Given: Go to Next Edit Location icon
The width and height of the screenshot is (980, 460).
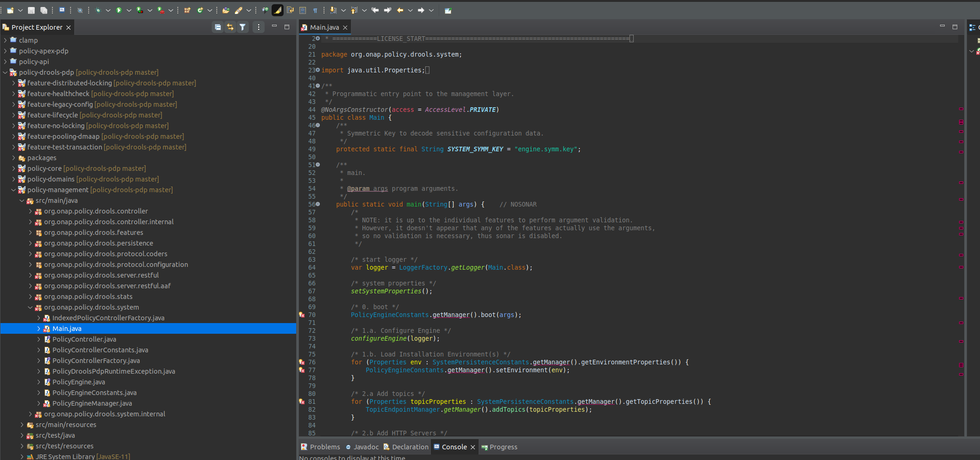Looking at the screenshot, I should 388,10.
